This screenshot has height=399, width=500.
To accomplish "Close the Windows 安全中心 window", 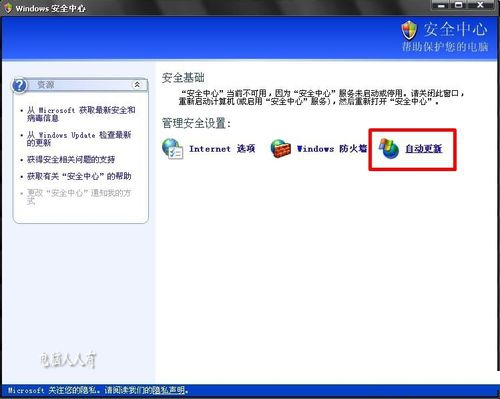I will [480, 5].
